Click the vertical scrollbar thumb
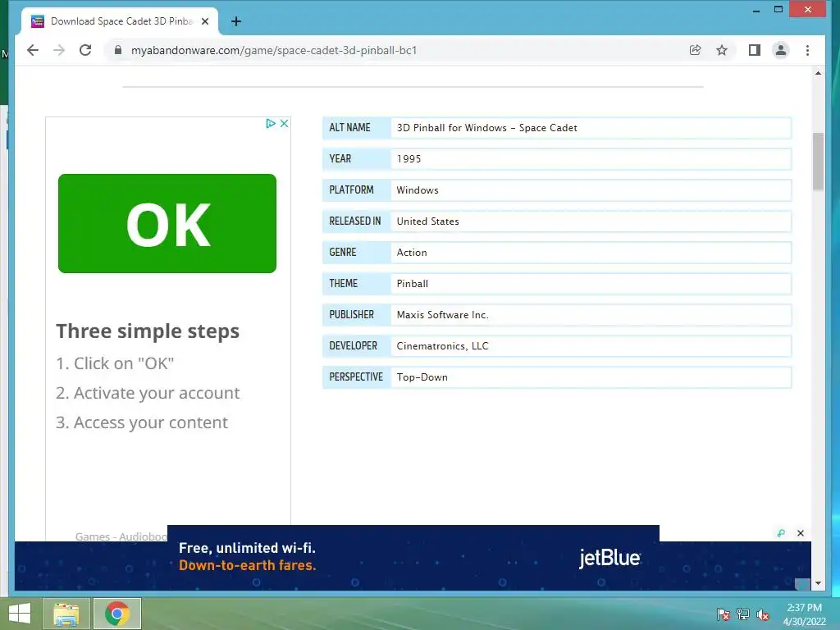Screen dimensions: 840x630 (x=818, y=161)
